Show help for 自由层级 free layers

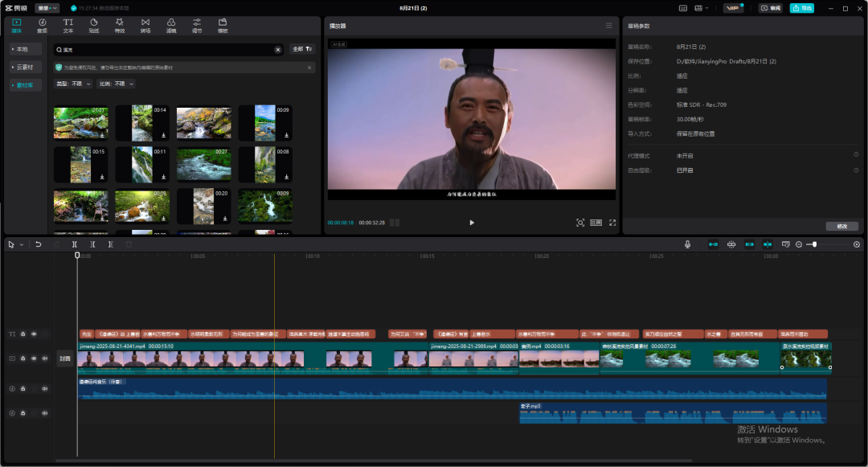click(x=856, y=170)
